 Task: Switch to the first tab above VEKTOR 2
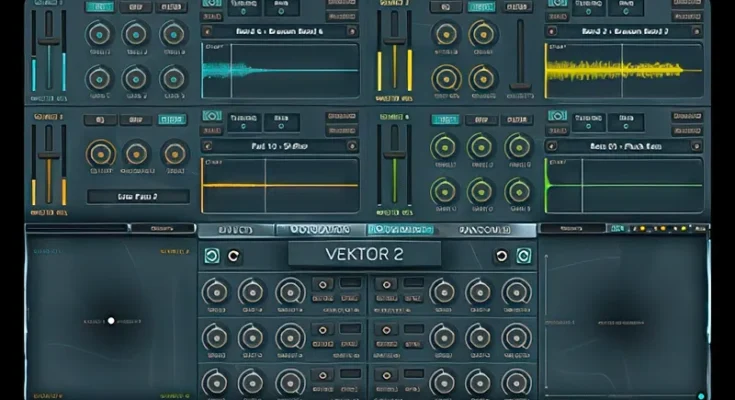coord(236,230)
